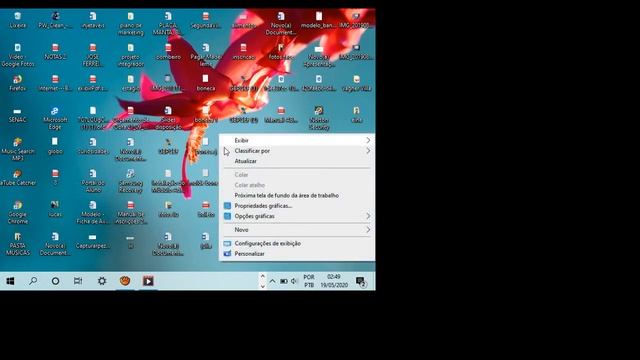Select the lucas desktop icon
This screenshot has width=640, height=360.
point(55,209)
